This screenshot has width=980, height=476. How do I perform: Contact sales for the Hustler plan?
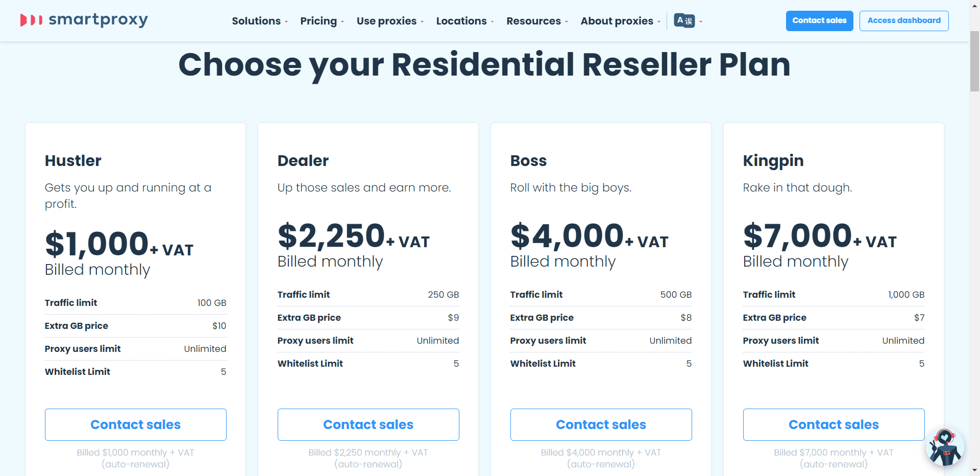[135, 424]
